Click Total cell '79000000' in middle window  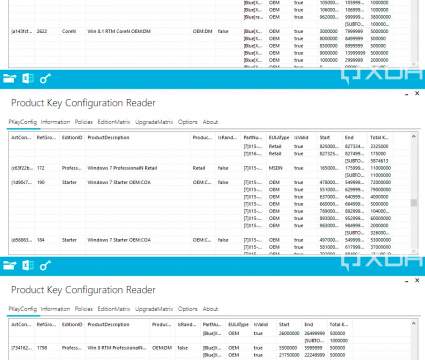pyautogui.click(x=381, y=190)
